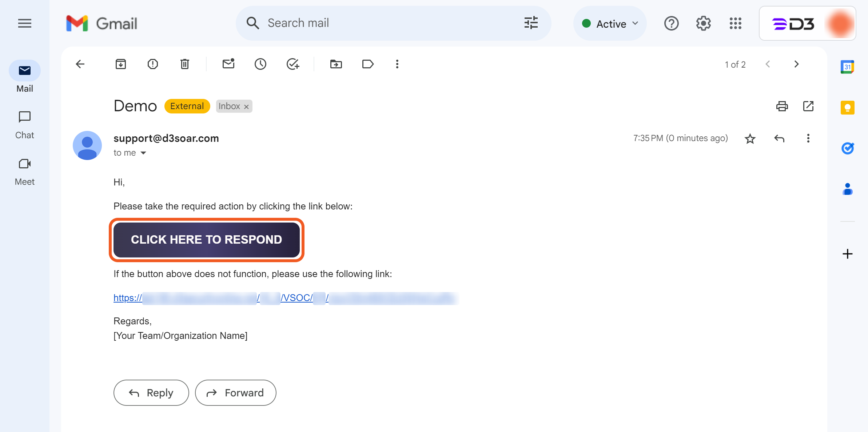Switch to the Meet section
The image size is (868, 432).
click(25, 171)
